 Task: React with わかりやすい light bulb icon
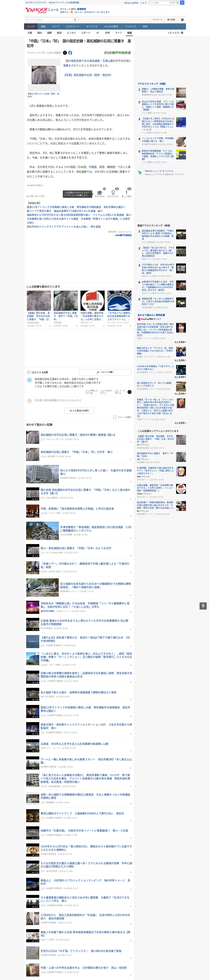click(113, 193)
